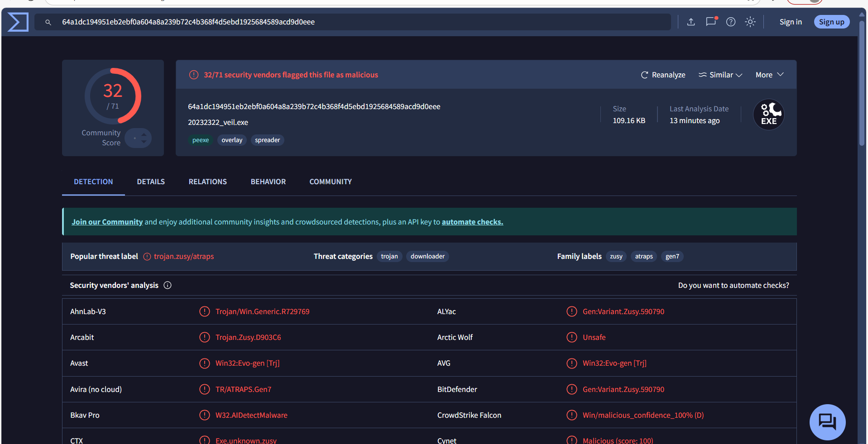Click the downloader threat category tag

[427, 257]
